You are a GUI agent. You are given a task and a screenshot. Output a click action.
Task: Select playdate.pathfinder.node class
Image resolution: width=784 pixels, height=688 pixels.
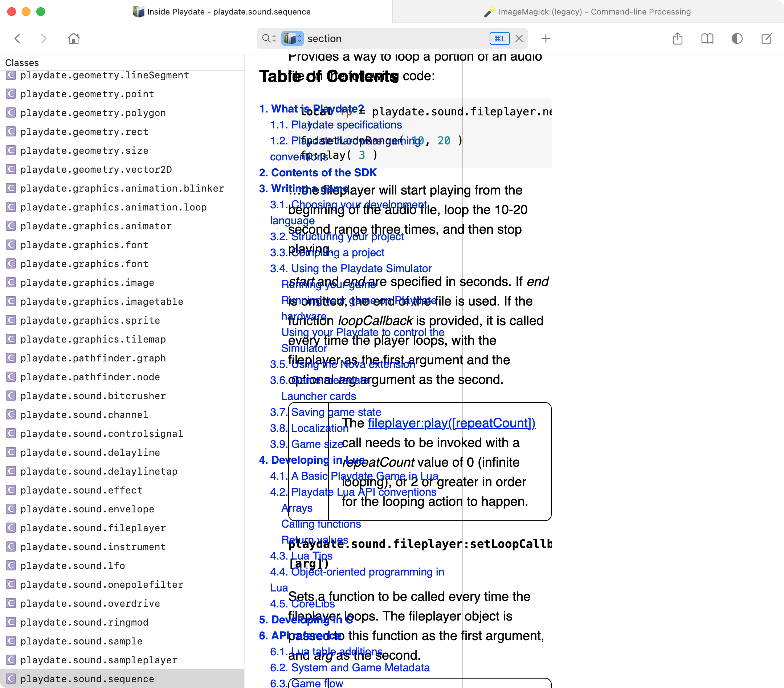point(122,377)
